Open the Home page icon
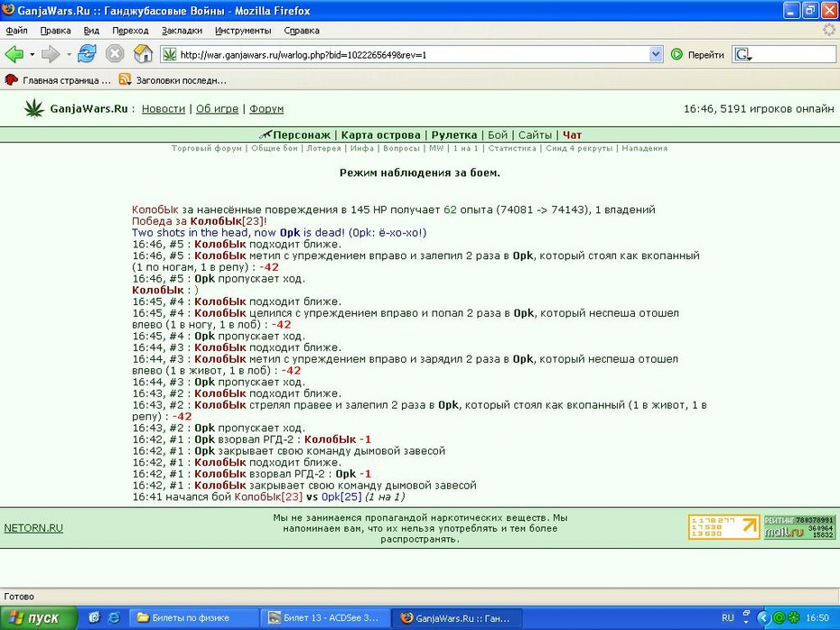 coord(143,54)
